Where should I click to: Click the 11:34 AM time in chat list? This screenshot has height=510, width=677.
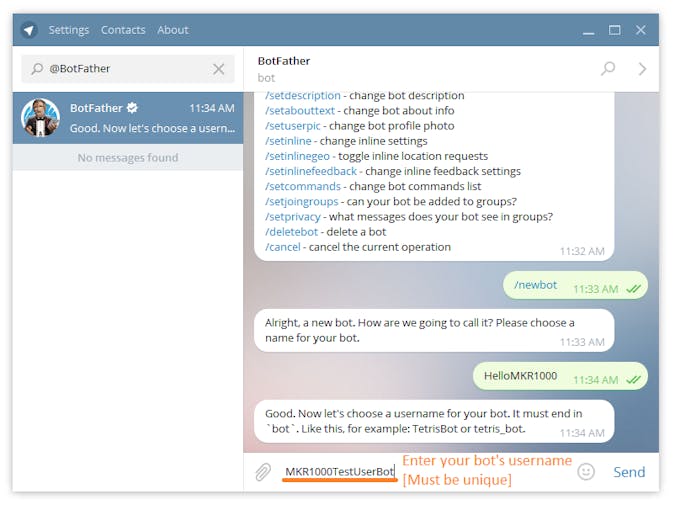pos(212,108)
